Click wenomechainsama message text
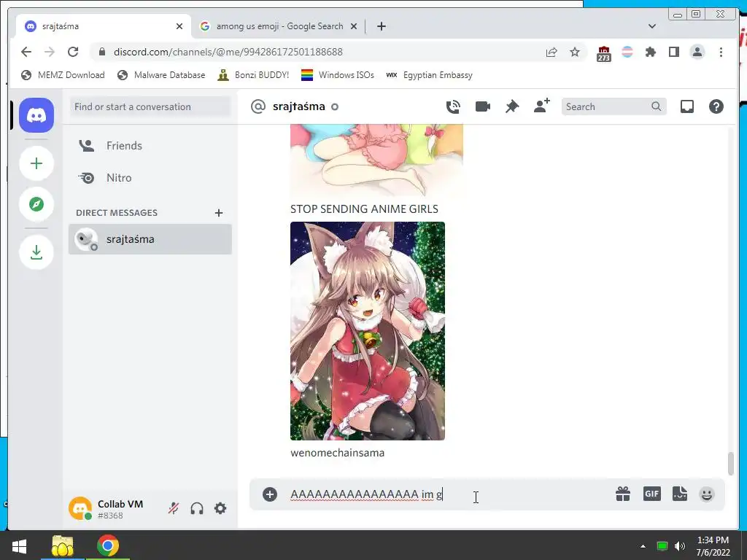747x560 pixels. [337, 453]
